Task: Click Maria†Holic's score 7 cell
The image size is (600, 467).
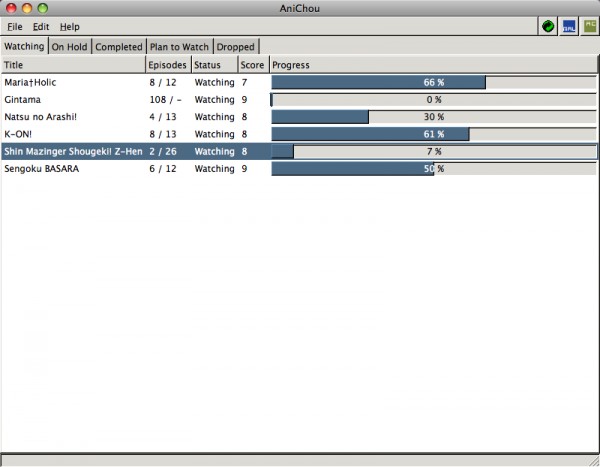Action: (x=245, y=82)
